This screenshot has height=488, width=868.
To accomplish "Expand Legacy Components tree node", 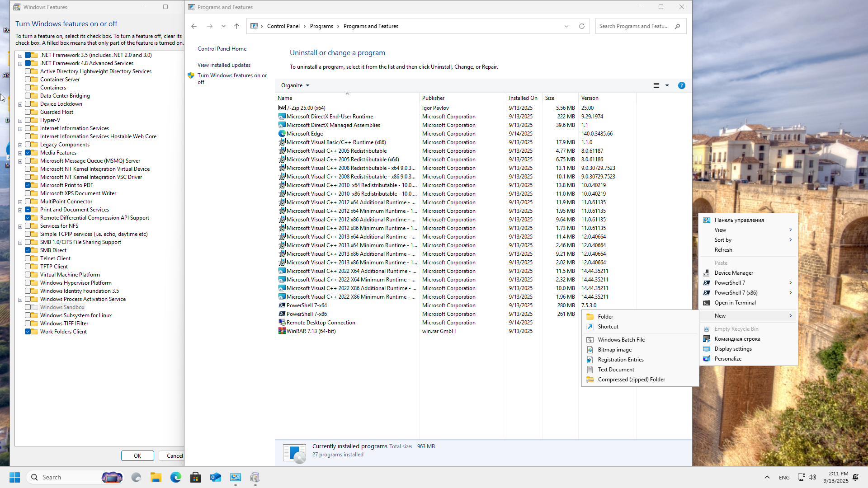I will (x=20, y=145).
